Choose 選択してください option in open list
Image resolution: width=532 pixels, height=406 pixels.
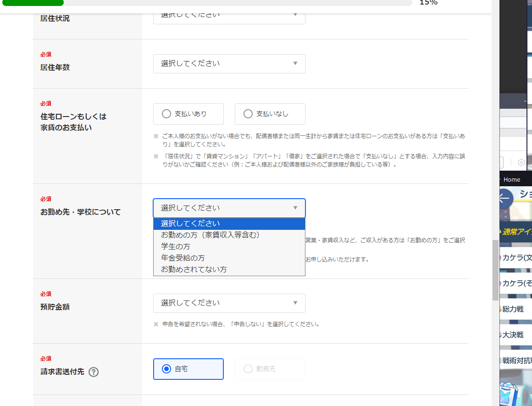(229, 223)
